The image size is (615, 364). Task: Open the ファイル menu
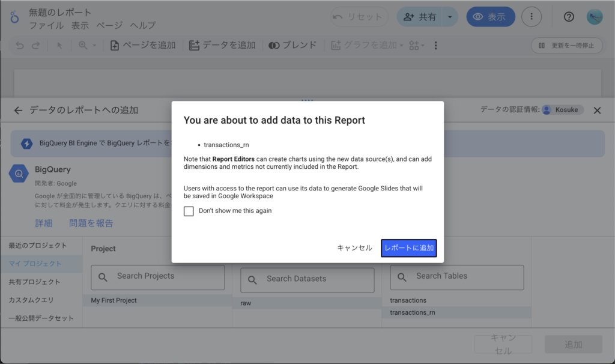click(46, 25)
